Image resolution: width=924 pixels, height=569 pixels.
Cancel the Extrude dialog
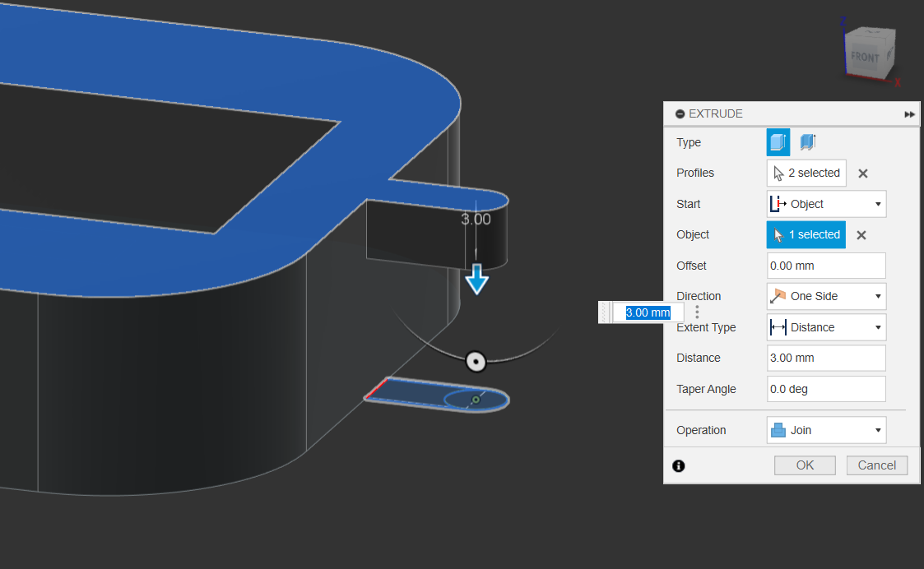tap(877, 465)
